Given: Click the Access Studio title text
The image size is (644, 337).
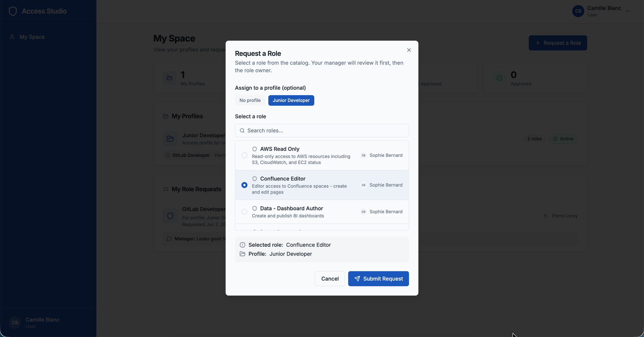Looking at the screenshot, I should tap(44, 11).
